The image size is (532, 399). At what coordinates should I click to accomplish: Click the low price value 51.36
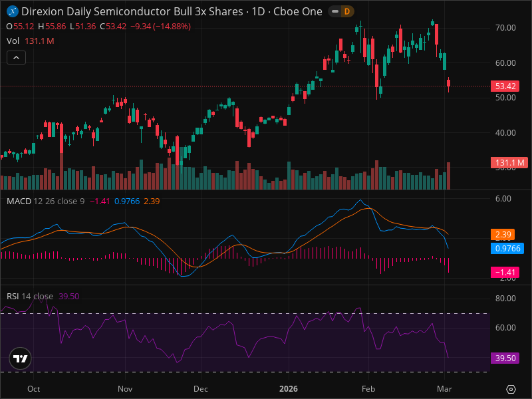86,27
